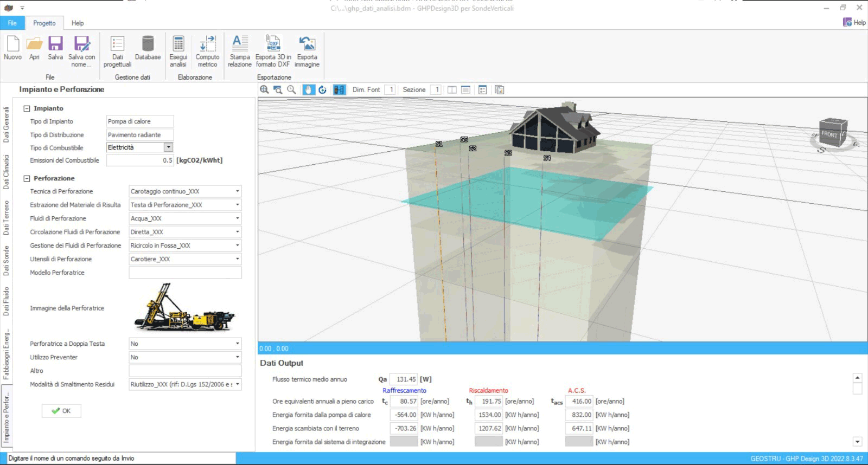The width and height of the screenshot is (868, 465).
Task: Click Esporta immagine icon
Action: [x=307, y=44]
